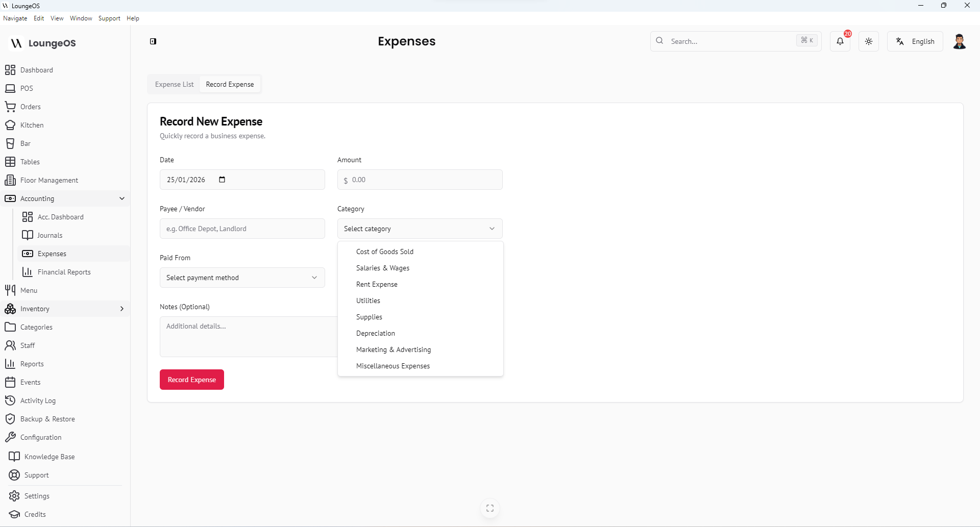Choose Rent Expense from category list

click(377, 284)
